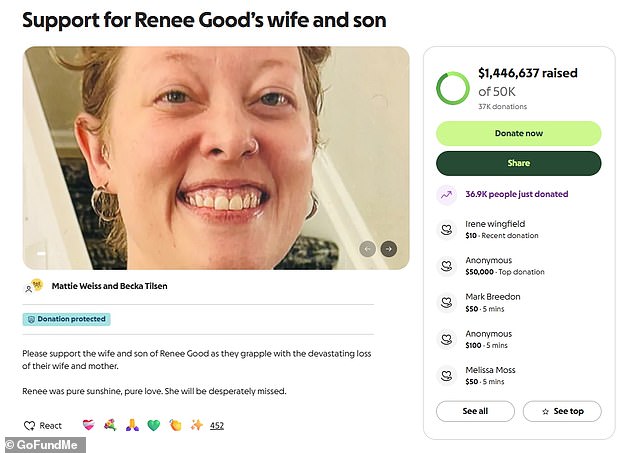The height and width of the screenshot is (453, 634).
Task: React with the green heart emoji
Action: coord(153,425)
